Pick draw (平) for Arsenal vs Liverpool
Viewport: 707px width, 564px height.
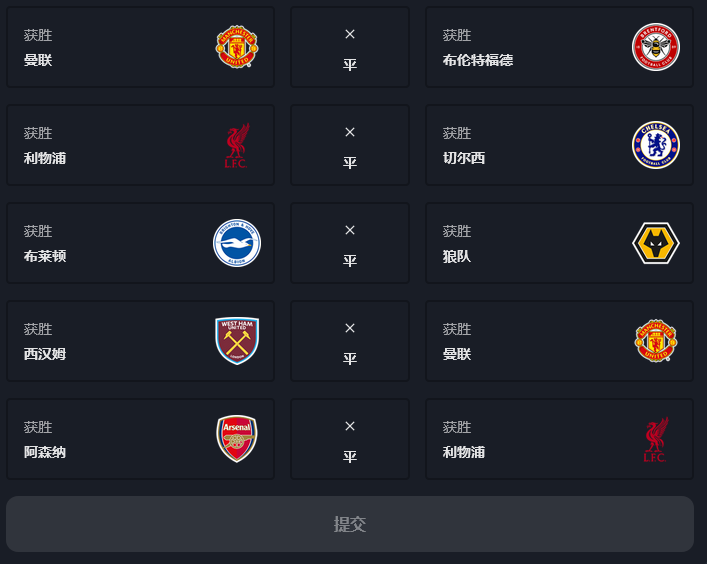350,440
